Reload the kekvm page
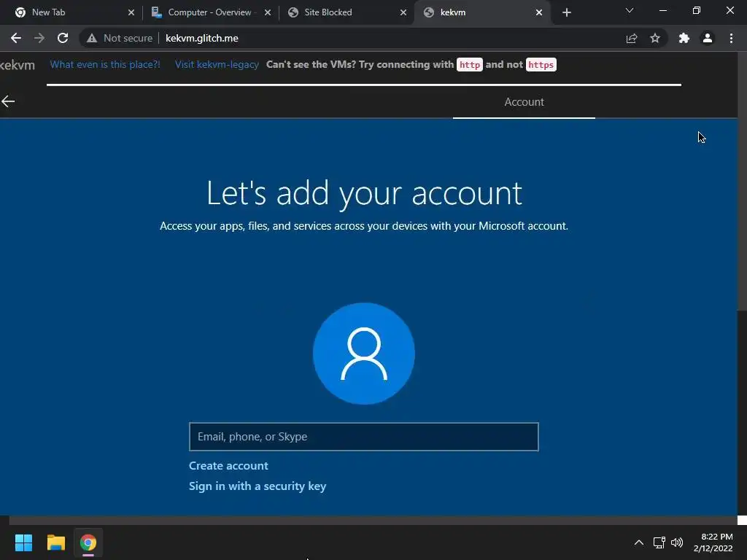The image size is (747, 560). [x=63, y=38]
